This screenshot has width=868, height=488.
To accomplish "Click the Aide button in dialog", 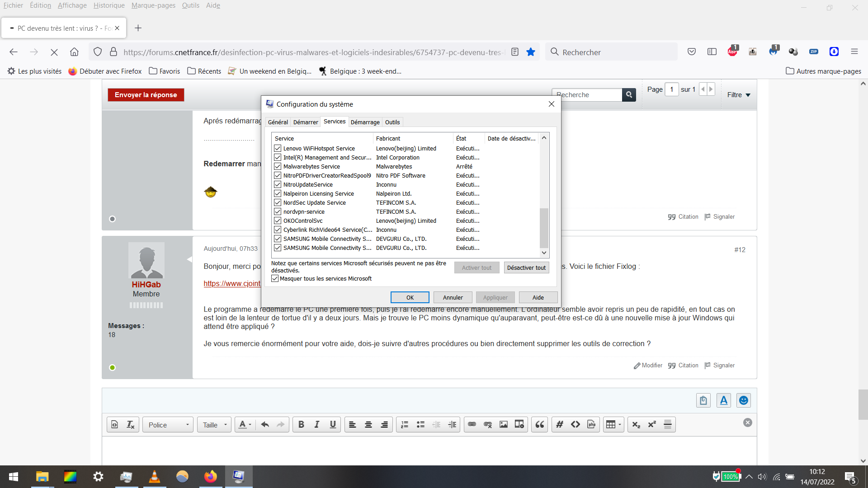I will pos(538,297).
